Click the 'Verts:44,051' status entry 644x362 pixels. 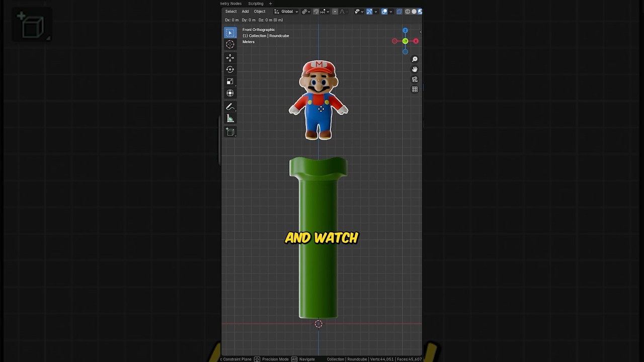click(381, 359)
